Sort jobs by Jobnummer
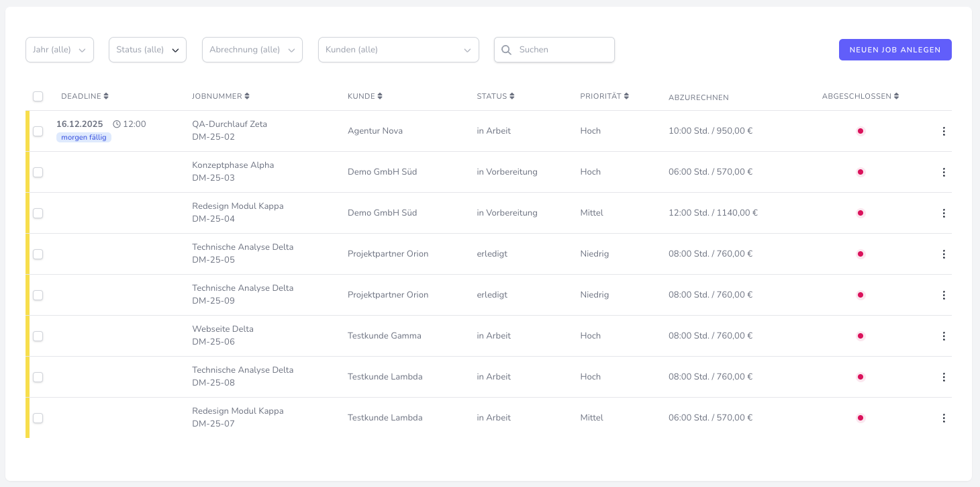The image size is (980, 487). 247,96
